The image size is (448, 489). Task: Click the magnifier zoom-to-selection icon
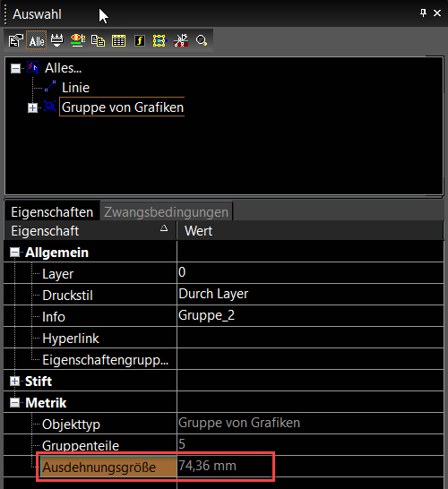[x=202, y=40]
